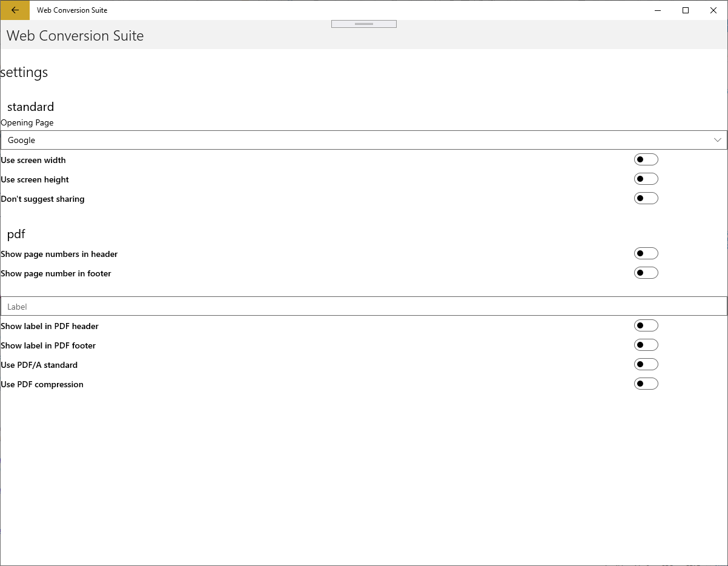
Task: Enable Show label in PDF footer
Action: pos(646,345)
